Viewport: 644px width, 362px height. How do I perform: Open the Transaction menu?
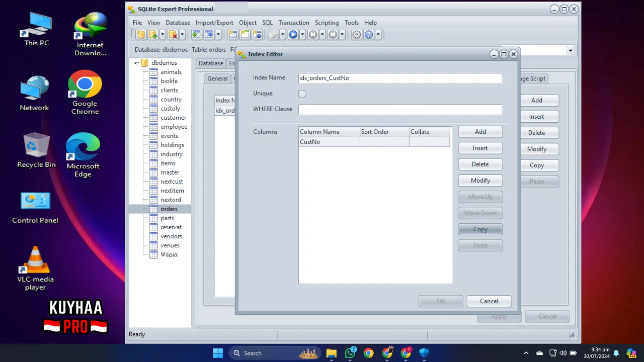[x=294, y=23]
